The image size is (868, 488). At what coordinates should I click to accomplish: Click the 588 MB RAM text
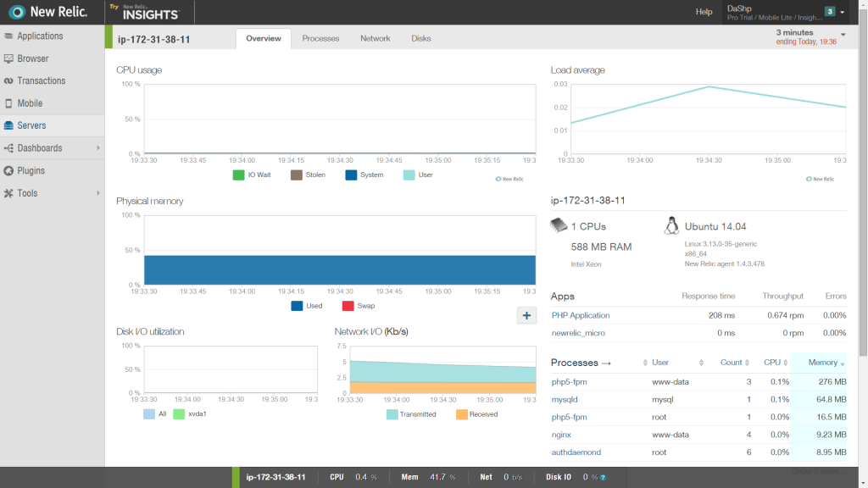tap(601, 247)
